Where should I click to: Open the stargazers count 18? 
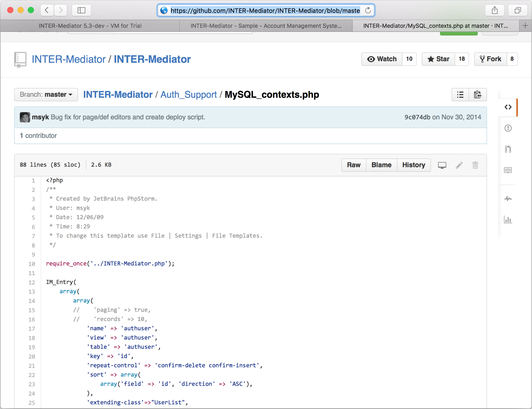pyautogui.click(x=462, y=59)
